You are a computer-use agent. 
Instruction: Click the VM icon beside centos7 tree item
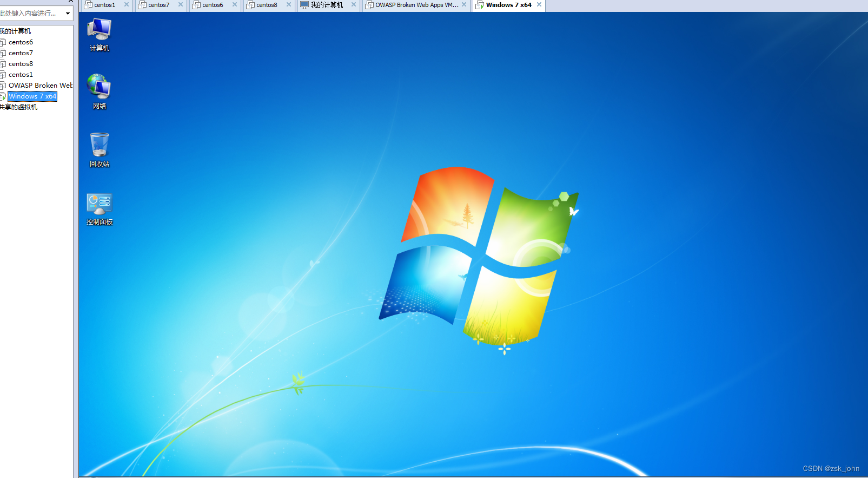[3, 53]
